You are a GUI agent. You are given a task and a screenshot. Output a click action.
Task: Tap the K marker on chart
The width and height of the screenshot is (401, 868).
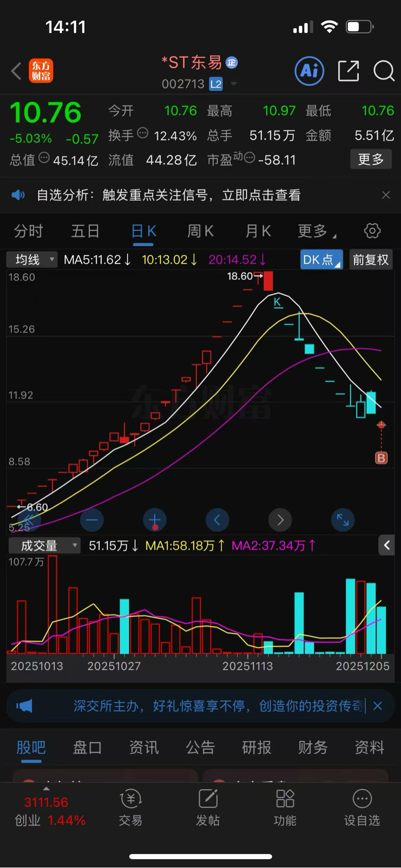click(278, 302)
